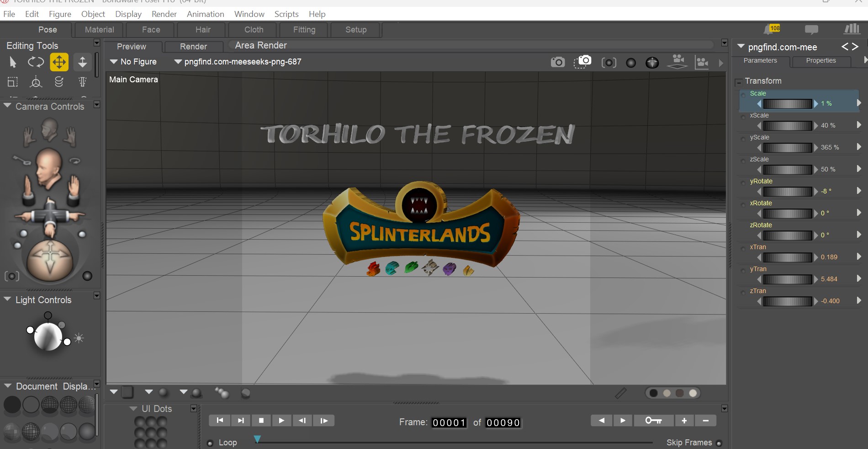Select the white background color dot
868x449 pixels.
pos(693,393)
